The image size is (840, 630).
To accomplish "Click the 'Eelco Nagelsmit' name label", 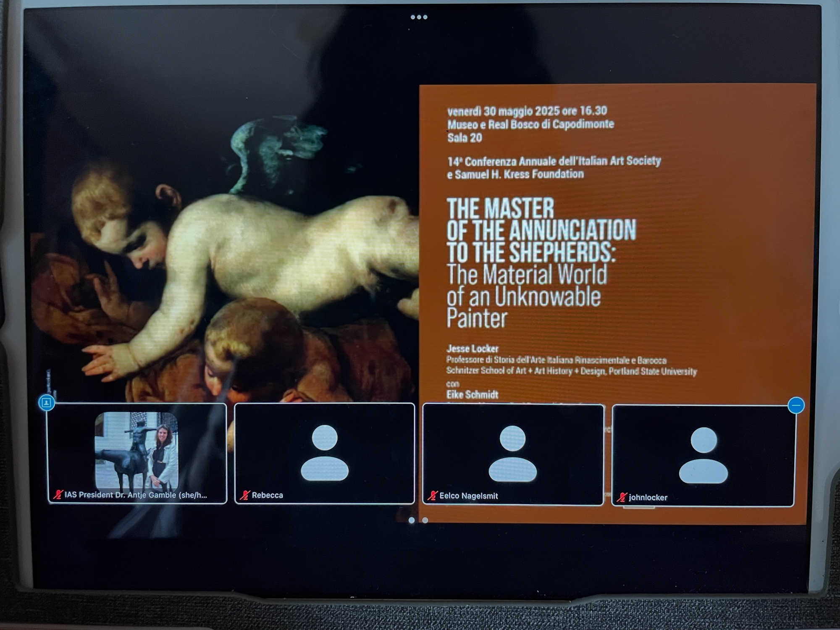I will 468,496.
